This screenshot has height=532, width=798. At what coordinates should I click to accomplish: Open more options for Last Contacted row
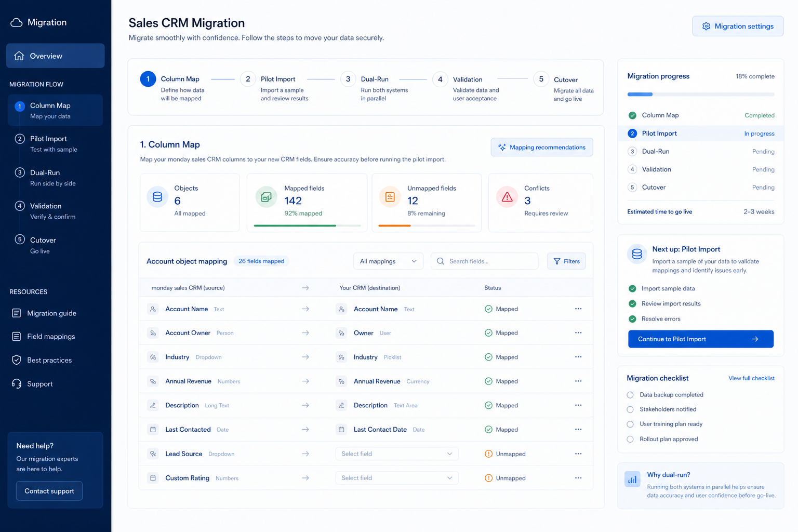pyautogui.click(x=578, y=429)
